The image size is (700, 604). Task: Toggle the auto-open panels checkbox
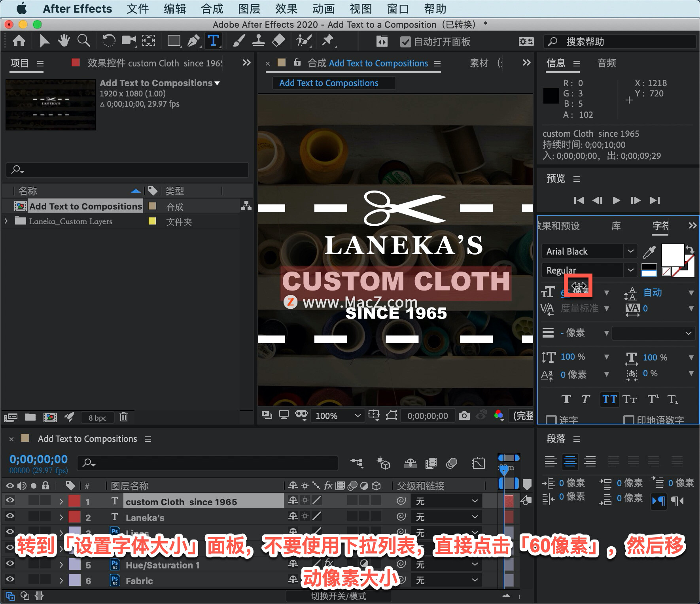[x=405, y=42]
